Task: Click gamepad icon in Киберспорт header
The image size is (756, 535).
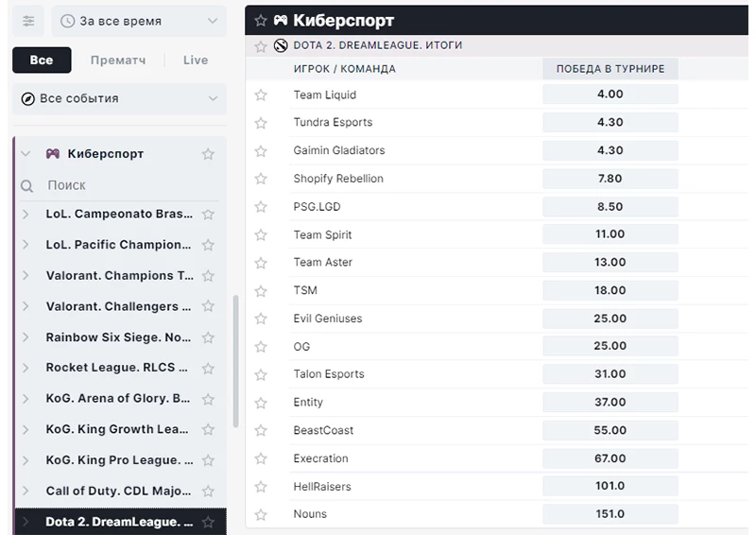Action: (x=281, y=20)
